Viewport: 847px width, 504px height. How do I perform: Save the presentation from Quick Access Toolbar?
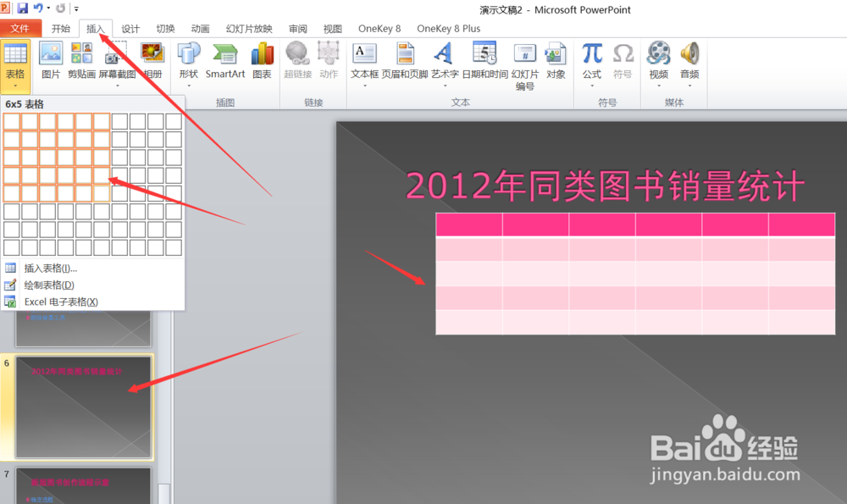click(x=20, y=8)
